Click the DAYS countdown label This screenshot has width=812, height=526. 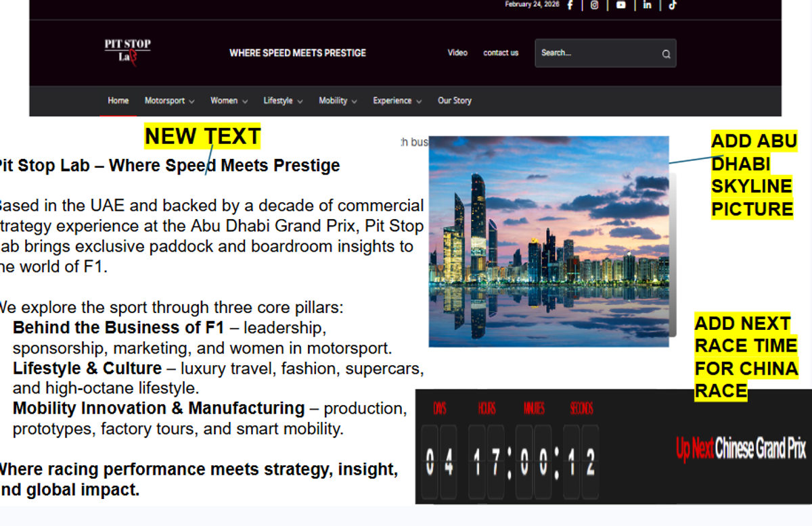(440, 408)
